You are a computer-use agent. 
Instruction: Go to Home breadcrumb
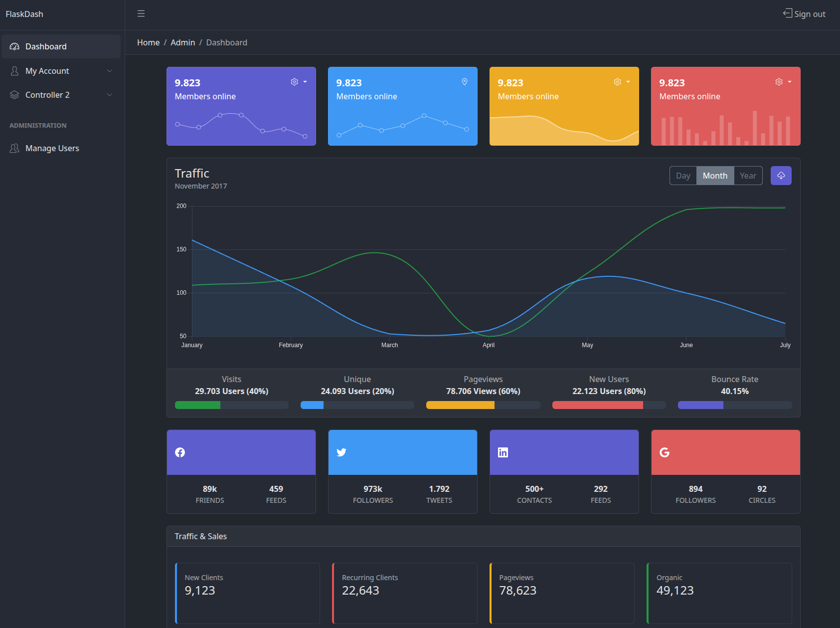(149, 42)
